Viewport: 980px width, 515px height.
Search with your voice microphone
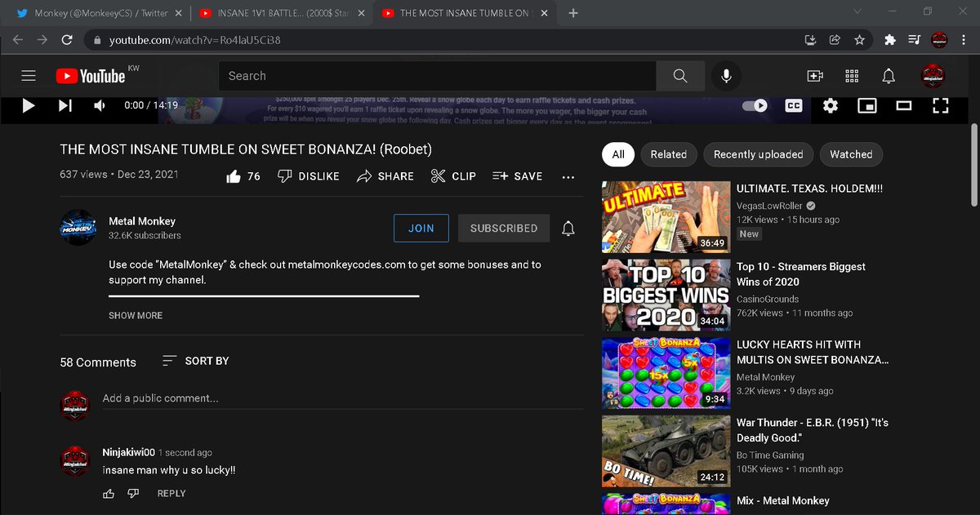point(726,76)
